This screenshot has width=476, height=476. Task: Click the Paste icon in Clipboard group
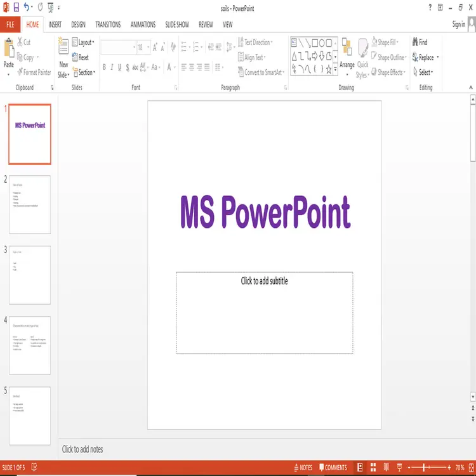pos(9,49)
